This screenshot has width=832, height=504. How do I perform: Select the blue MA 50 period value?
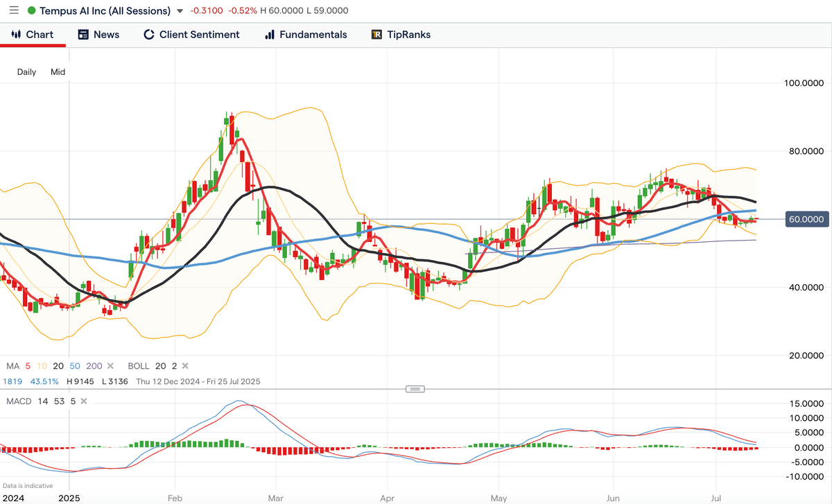76,365
